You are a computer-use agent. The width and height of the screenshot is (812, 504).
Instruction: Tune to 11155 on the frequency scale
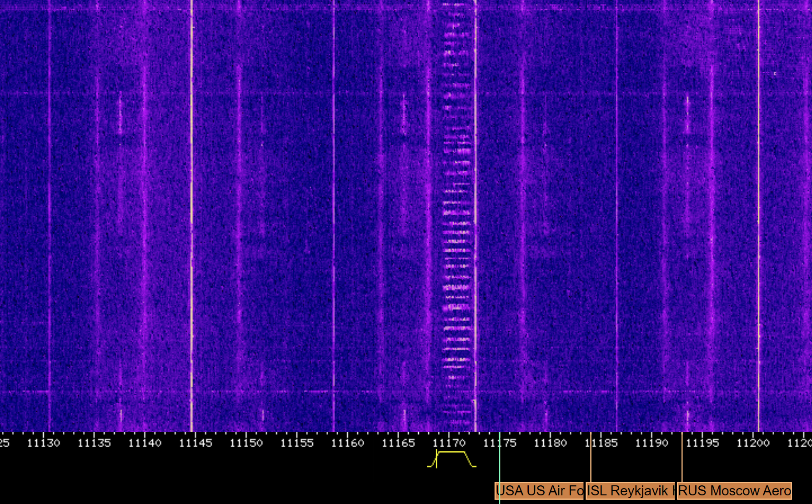[297, 443]
